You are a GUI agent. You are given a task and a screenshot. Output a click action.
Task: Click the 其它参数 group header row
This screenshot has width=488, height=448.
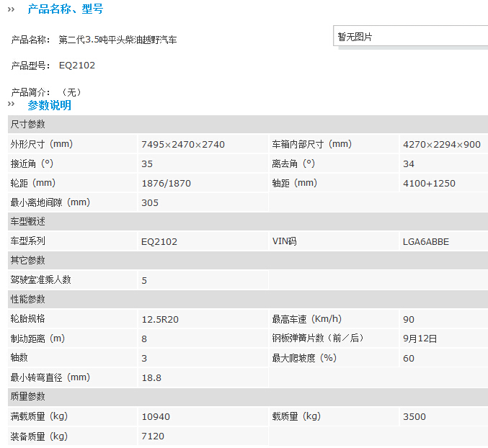248,260
